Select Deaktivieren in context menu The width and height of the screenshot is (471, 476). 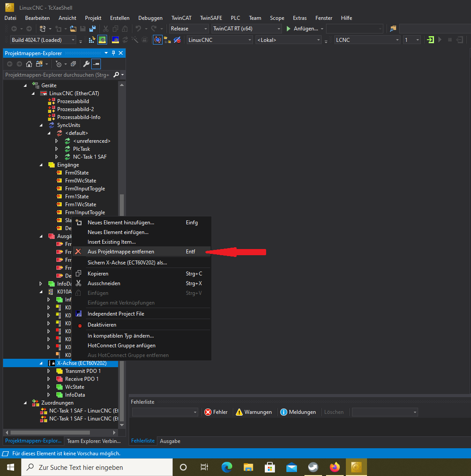(141, 325)
